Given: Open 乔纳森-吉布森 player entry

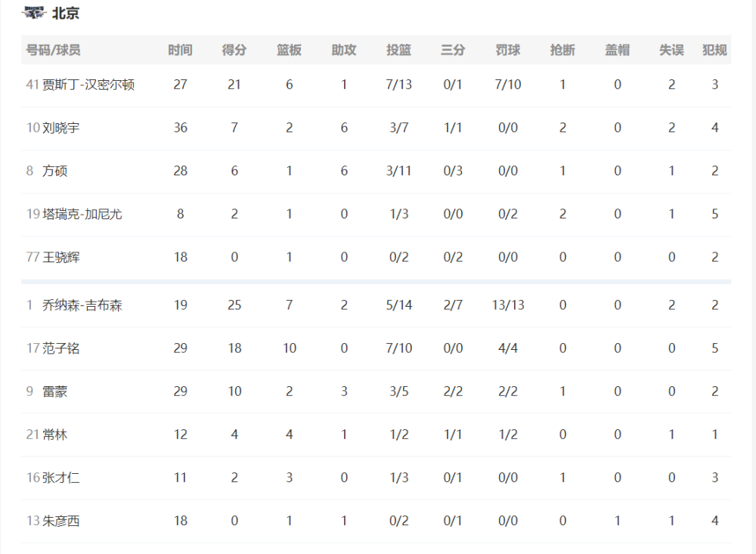Looking at the screenshot, I should [x=82, y=305].
